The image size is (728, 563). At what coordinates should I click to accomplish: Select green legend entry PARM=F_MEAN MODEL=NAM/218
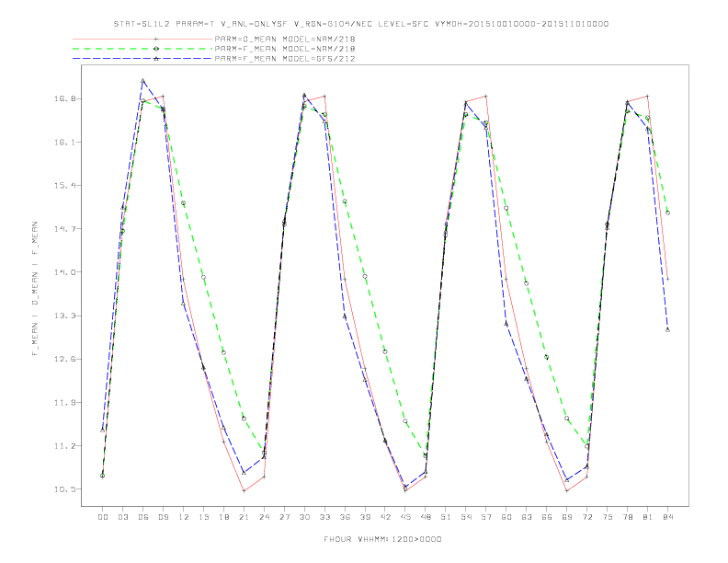(x=285, y=49)
